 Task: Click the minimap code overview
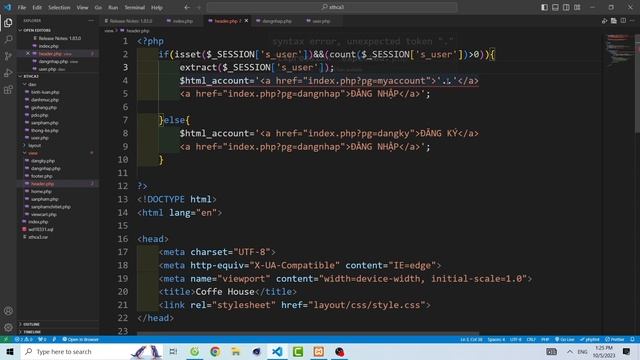618,51
